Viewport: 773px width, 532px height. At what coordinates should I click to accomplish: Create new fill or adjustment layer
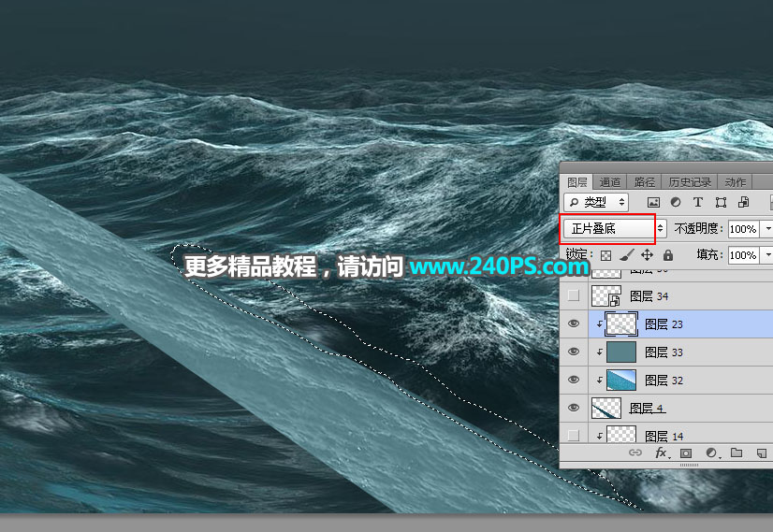(711, 453)
